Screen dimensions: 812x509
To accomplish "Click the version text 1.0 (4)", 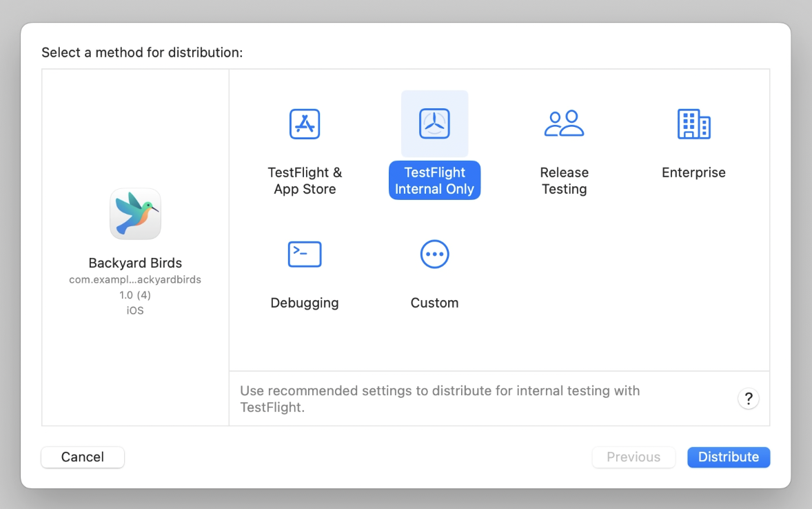I will [x=135, y=295].
